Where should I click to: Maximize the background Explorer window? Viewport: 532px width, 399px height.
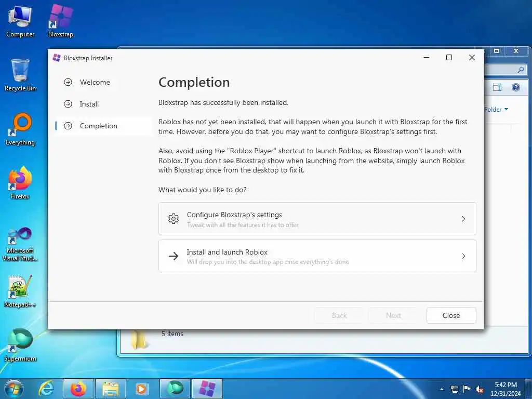[x=497, y=51]
